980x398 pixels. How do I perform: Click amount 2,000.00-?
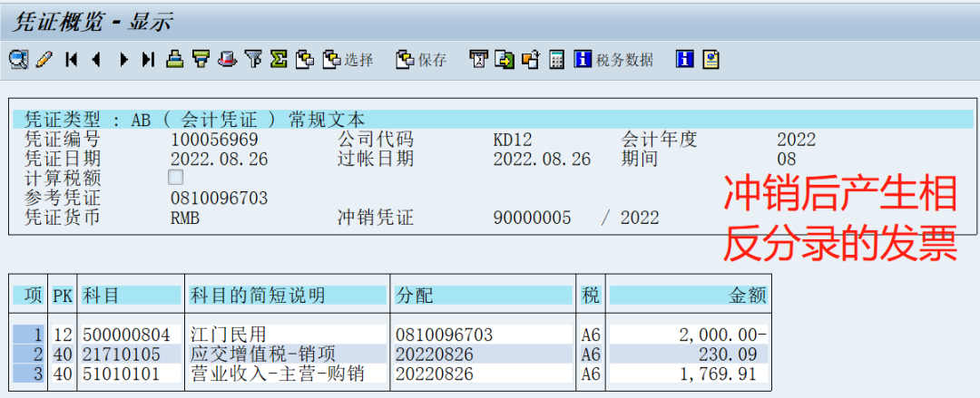[722, 335]
